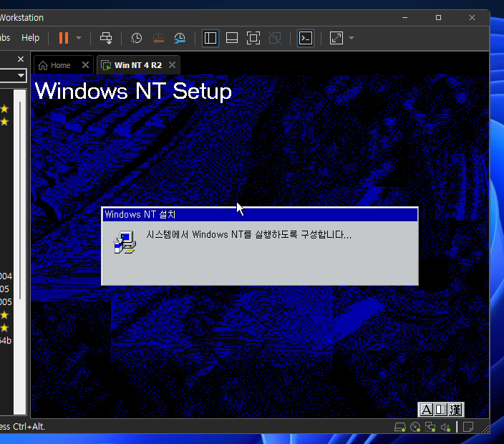Open the Help menu
Viewport: 504px width, 444px height.
[x=31, y=38]
